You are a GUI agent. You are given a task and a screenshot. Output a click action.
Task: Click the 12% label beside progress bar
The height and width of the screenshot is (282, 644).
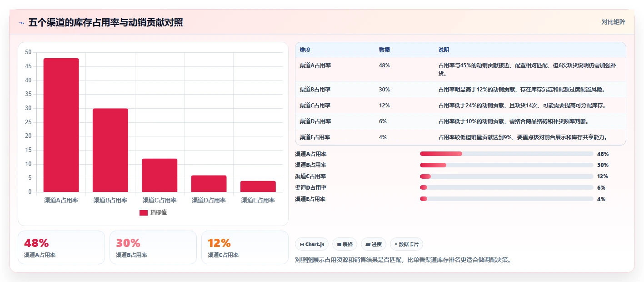pyautogui.click(x=603, y=176)
